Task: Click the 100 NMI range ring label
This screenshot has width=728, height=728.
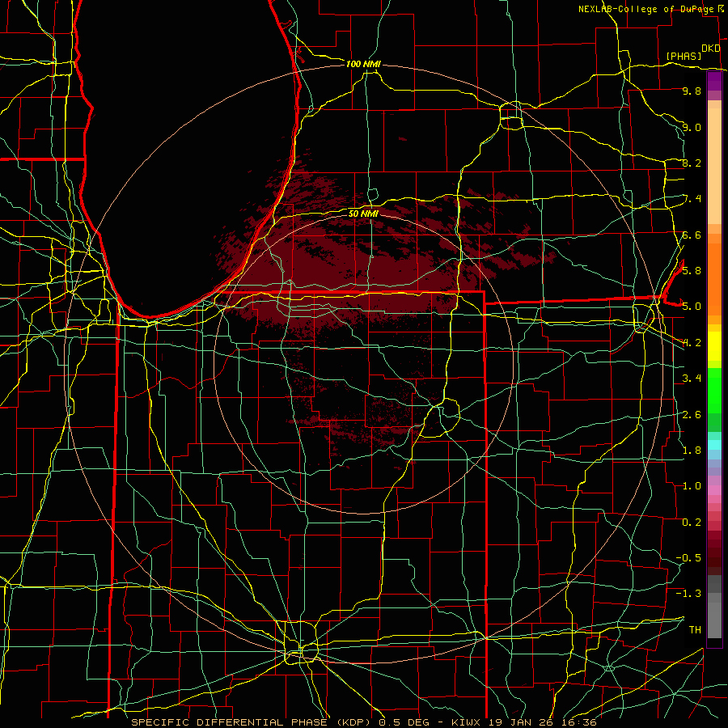Action: 363,64
